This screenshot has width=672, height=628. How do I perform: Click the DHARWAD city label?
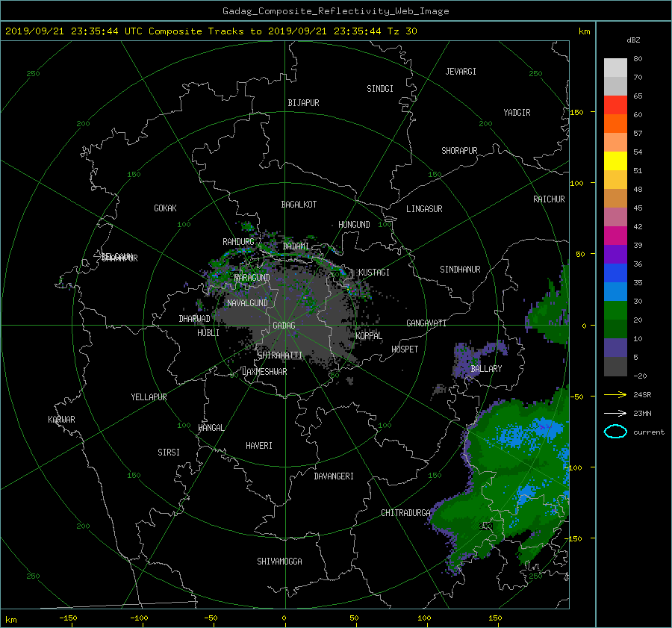coord(195,319)
